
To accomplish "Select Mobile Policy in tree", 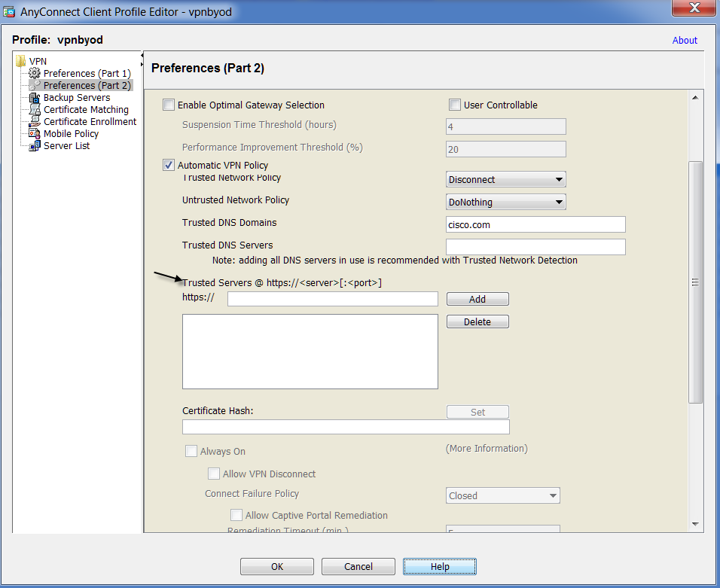I will 72,133.
